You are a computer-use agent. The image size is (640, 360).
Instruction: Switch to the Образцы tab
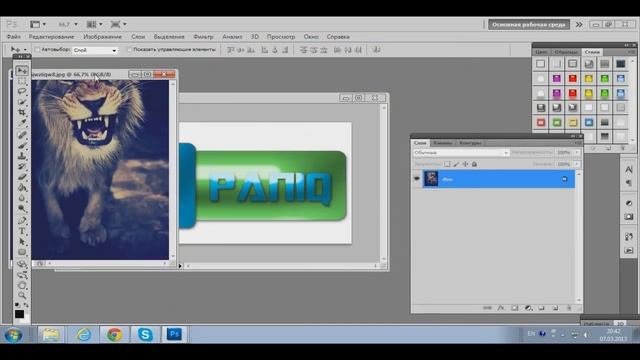point(566,52)
